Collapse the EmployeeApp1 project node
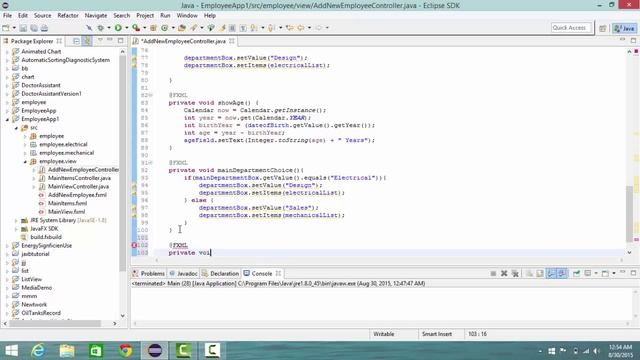 (7, 119)
